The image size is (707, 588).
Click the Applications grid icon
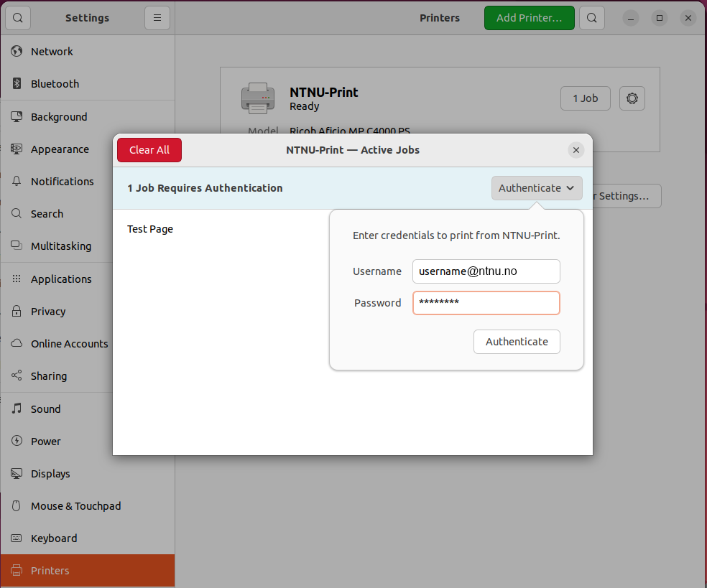[x=17, y=279]
